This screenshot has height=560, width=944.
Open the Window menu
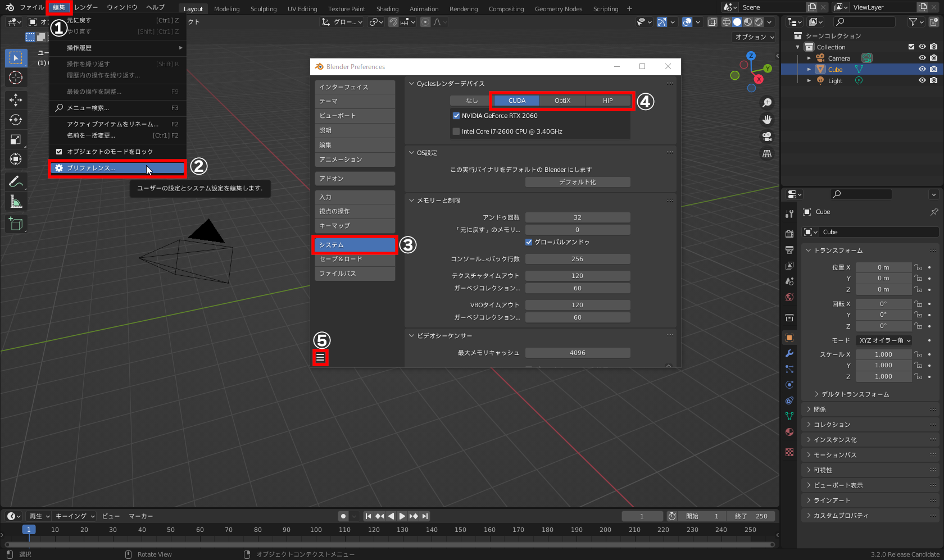point(122,7)
